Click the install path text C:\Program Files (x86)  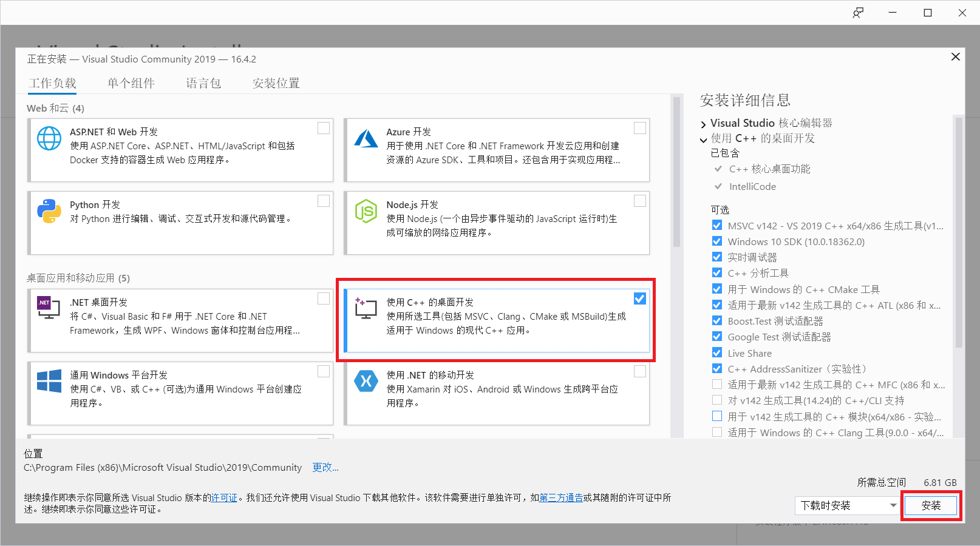163,467
